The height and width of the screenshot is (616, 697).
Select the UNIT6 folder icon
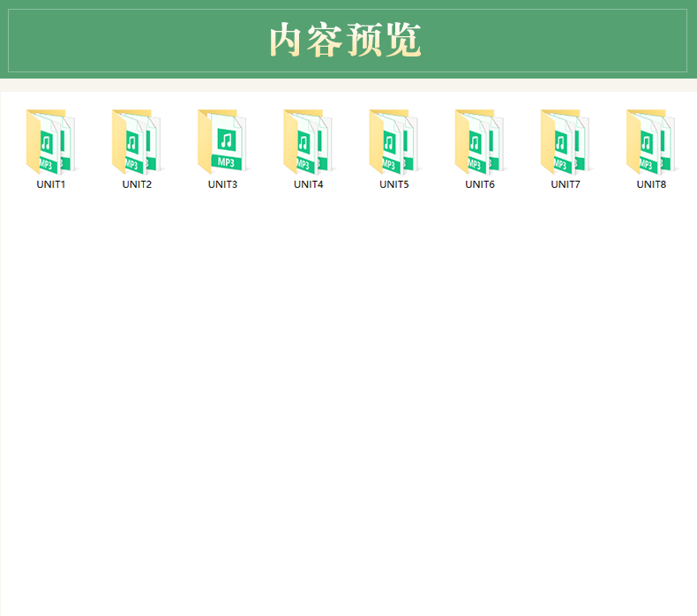coord(480,142)
